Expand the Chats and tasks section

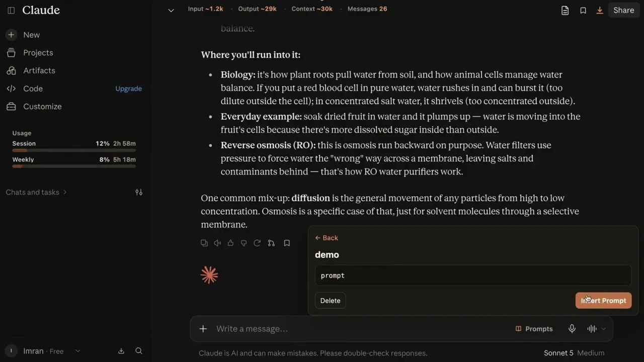click(x=36, y=192)
